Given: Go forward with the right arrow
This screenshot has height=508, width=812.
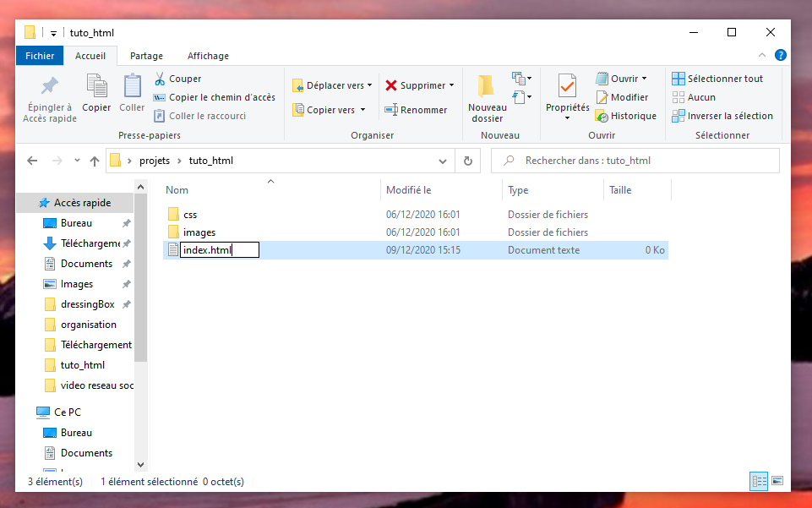Looking at the screenshot, I should (57, 161).
